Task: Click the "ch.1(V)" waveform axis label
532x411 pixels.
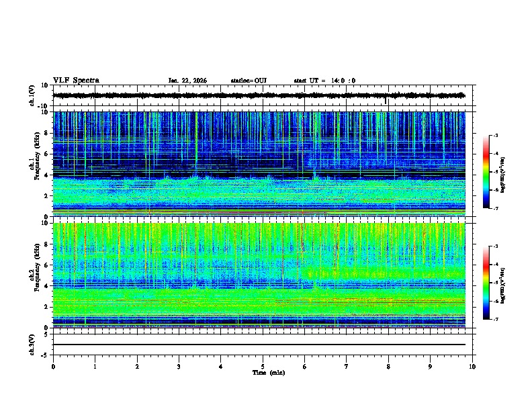Action: pos(32,95)
